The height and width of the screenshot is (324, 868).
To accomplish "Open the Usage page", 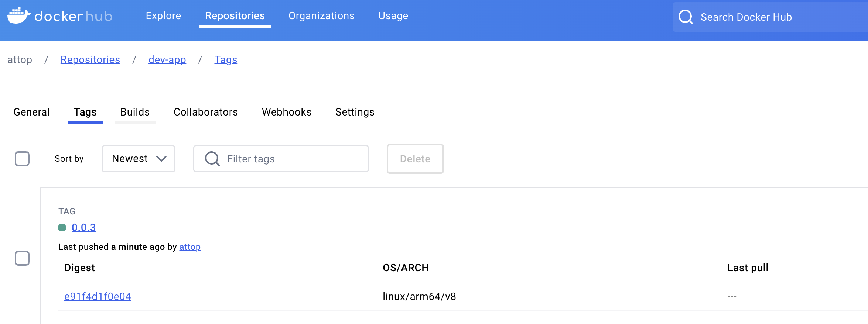I will click(x=393, y=16).
